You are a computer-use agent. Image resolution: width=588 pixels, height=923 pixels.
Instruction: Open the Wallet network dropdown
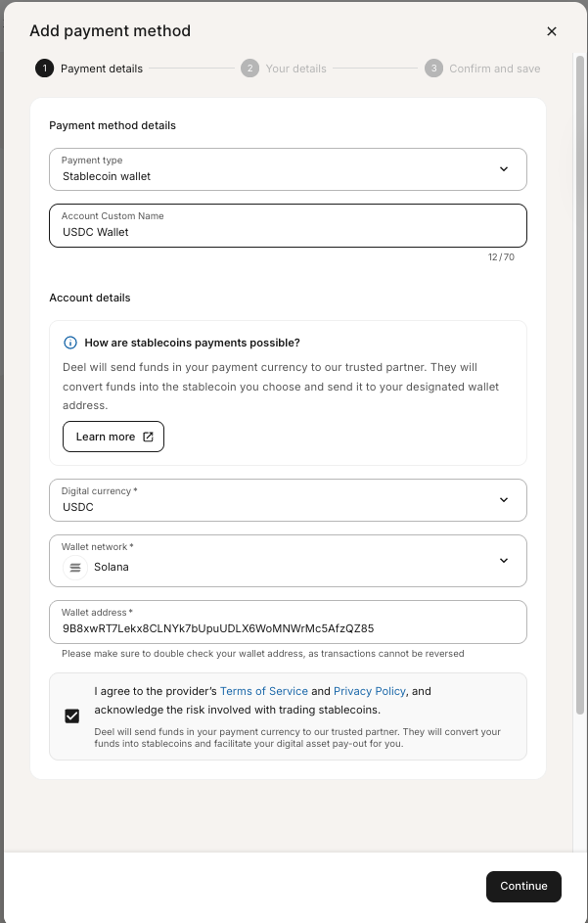coord(288,561)
